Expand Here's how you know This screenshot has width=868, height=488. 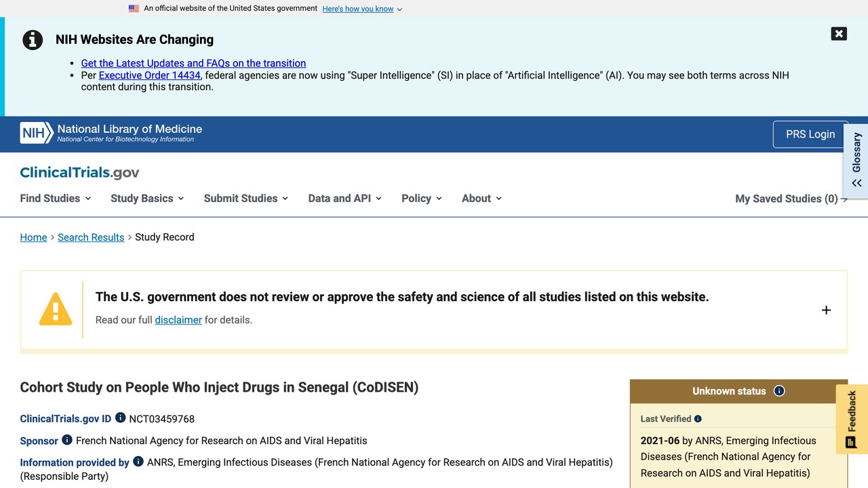tap(362, 9)
